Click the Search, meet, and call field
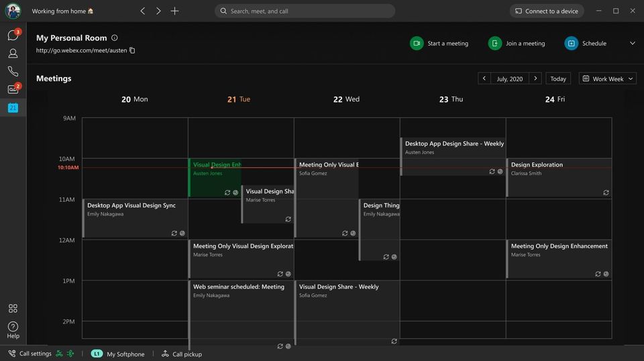644x361 pixels. tap(305, 11)
